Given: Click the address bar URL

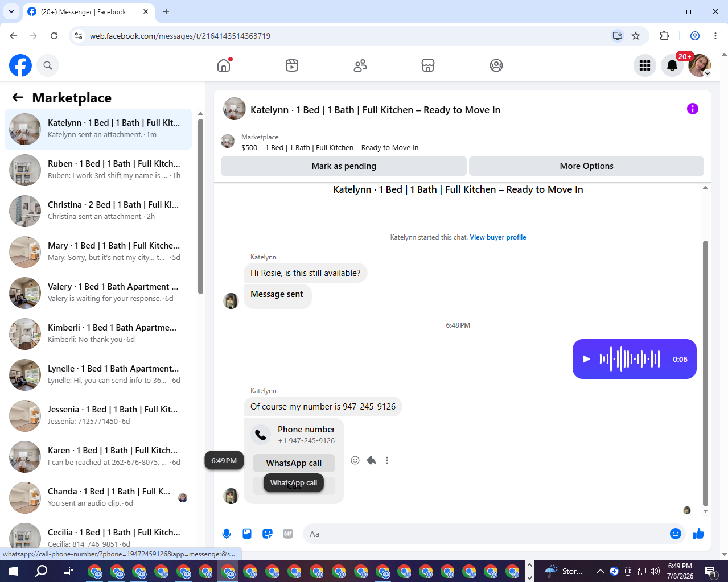Looking at the screenshot, I should click(180, 36).
